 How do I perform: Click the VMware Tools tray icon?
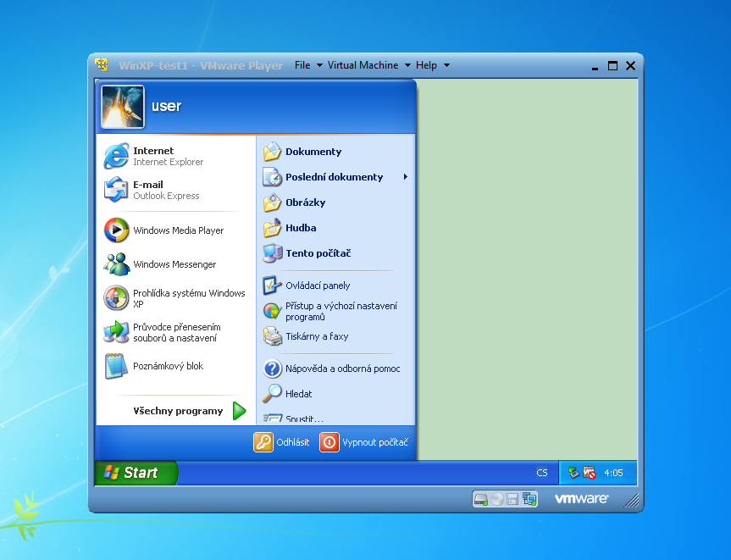coord(590,473)
